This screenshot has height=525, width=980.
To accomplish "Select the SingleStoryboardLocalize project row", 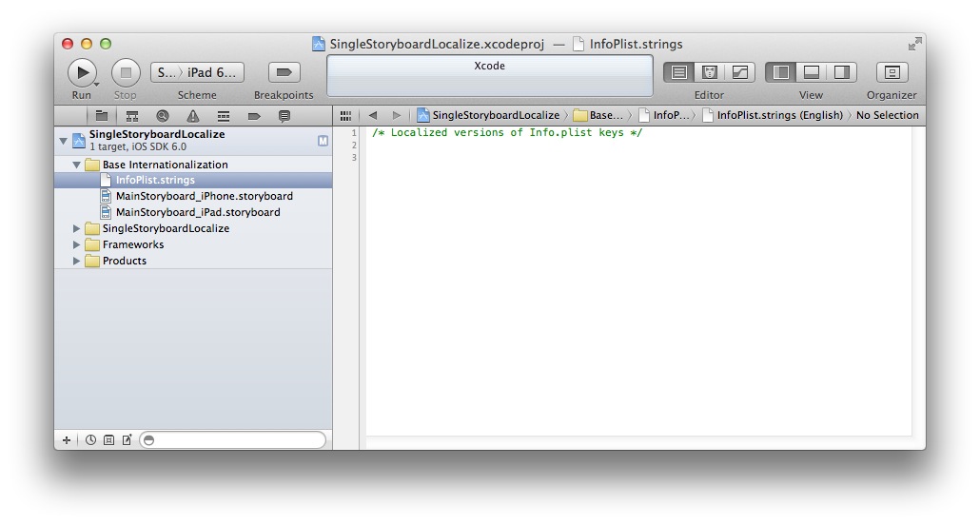I will 193,141.
